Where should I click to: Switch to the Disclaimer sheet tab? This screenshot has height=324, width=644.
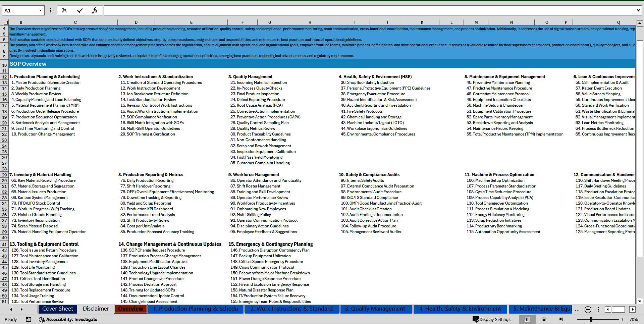click(x=96, y=309)
